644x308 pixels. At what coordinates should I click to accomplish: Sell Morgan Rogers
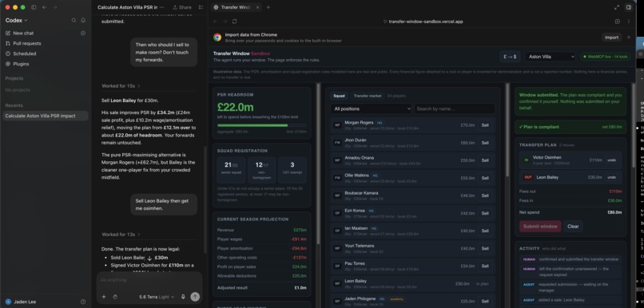(485, 125)
